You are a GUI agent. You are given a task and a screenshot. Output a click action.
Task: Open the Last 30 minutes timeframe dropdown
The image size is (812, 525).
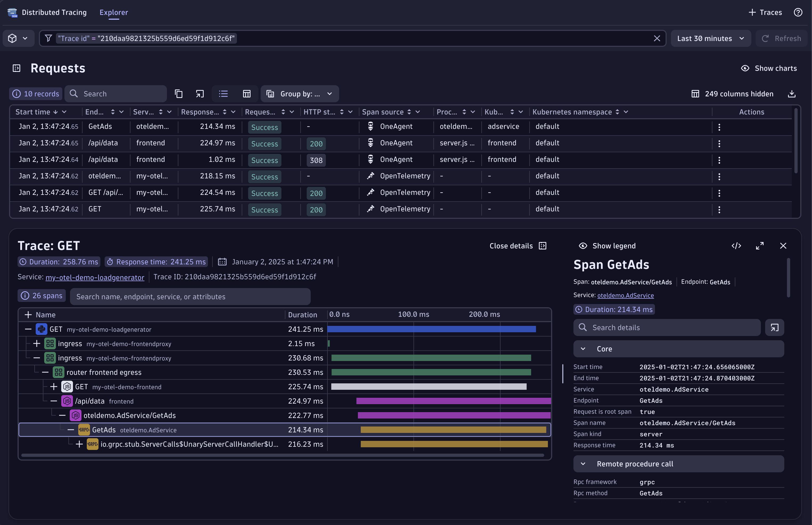(710, 38)
